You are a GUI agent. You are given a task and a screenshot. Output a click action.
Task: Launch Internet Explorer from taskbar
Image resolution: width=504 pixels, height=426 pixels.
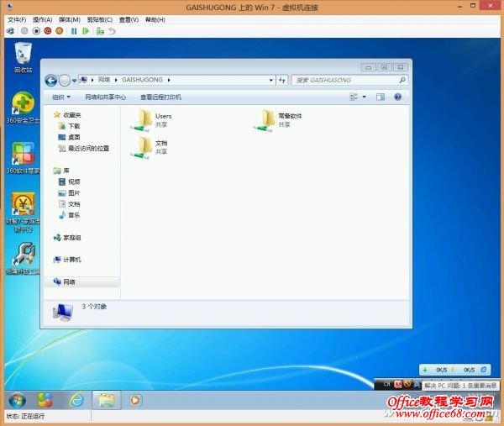tap(76, 400)
